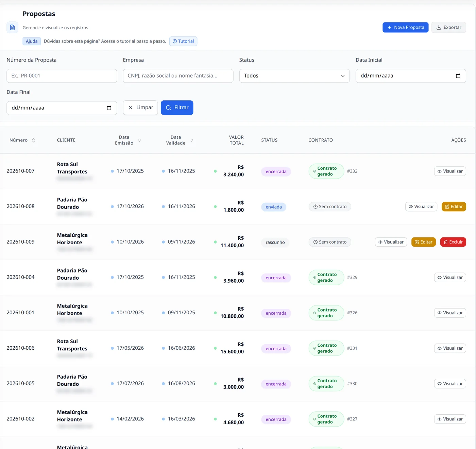This screenshot has height=449, width=476.
Task: Focus the Número da Proposta input field
Action: tap(62, 76)
